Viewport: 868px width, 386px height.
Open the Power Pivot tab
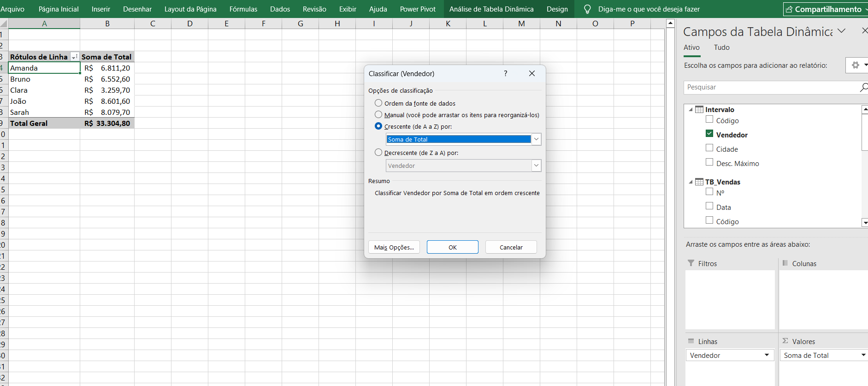coord(418,9)
